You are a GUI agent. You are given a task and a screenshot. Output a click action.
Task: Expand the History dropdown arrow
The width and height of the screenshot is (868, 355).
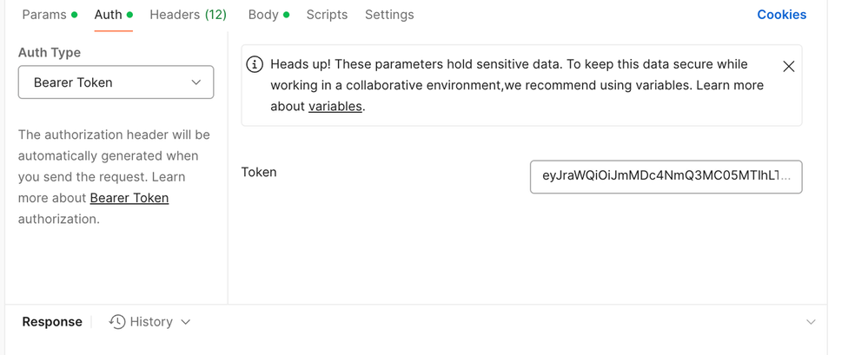coord(185,322)
